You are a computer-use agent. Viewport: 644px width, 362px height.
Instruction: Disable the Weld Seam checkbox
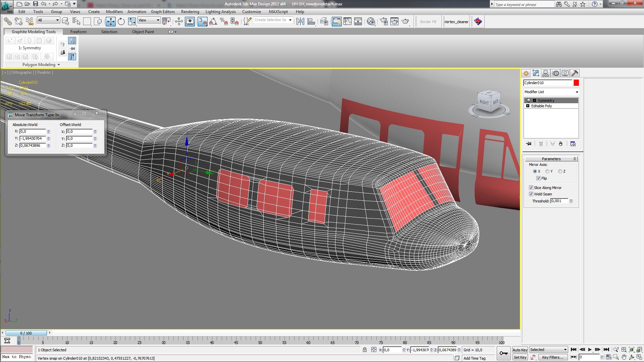[x=531, y=194]
